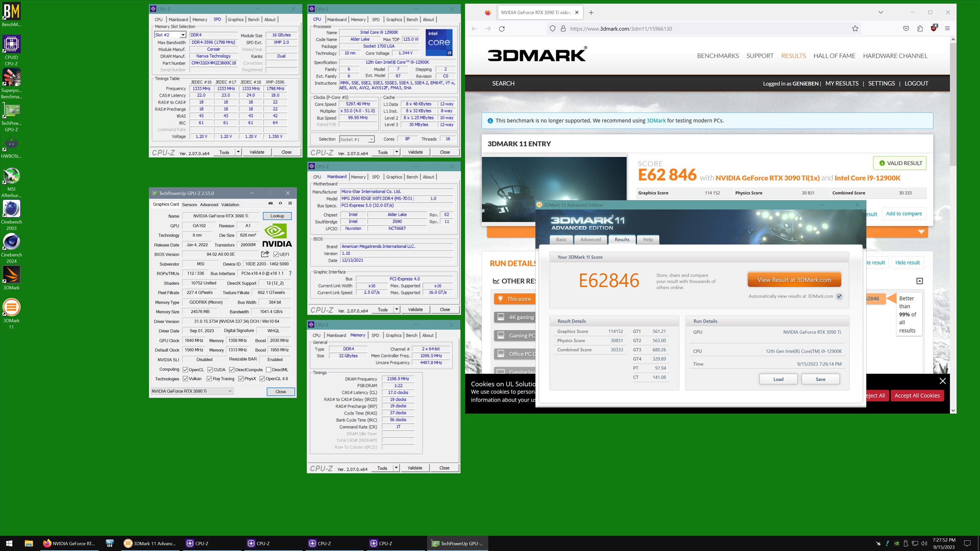Switch to Bench tab in SPD CPU-Z window
This screenshot has width=980, height=551.
253,20
